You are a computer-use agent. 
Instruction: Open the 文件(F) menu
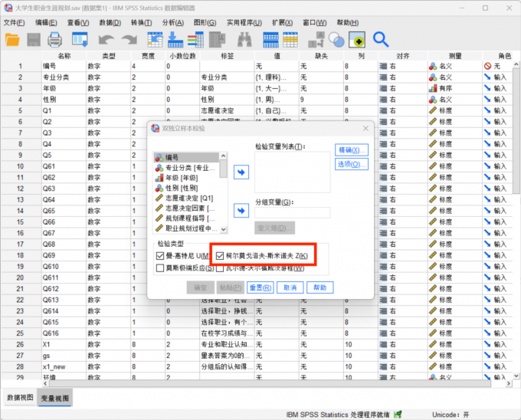tap(14, 22)
